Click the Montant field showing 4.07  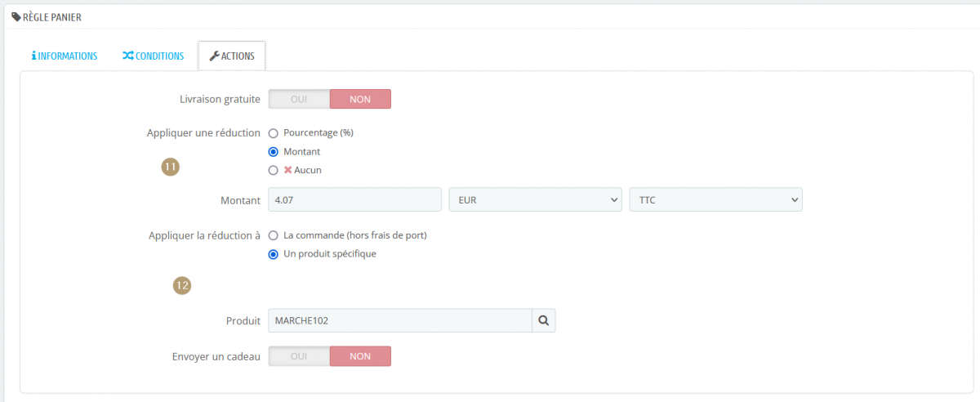[x=355, y=199]
